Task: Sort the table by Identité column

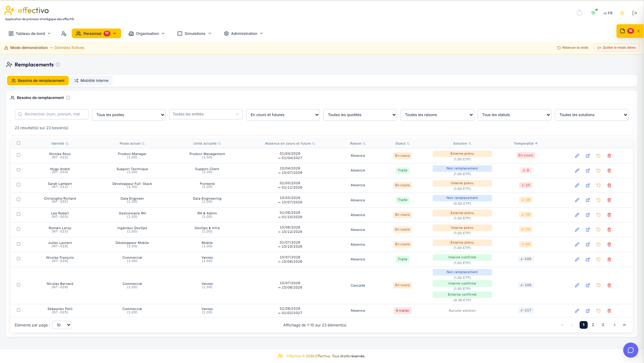Action: 60,144
